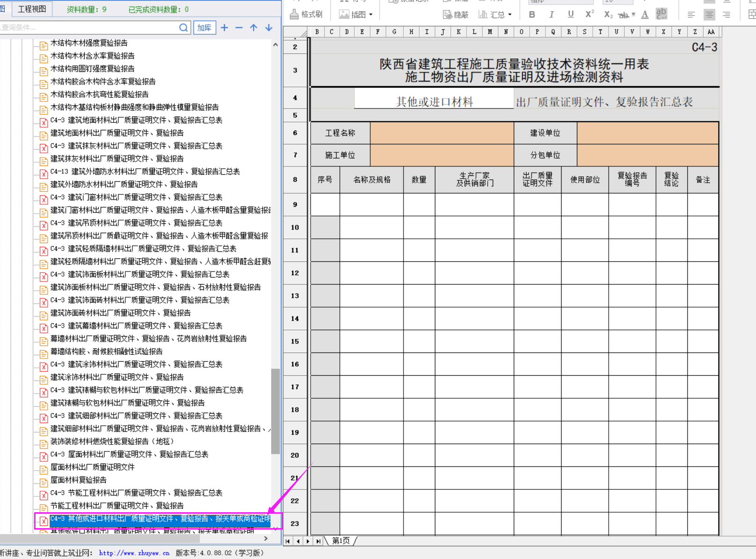The height and width of the screenshot is (559, 756).
Task: Click the 格式刷 format painter tool
Action: [306, 14]
